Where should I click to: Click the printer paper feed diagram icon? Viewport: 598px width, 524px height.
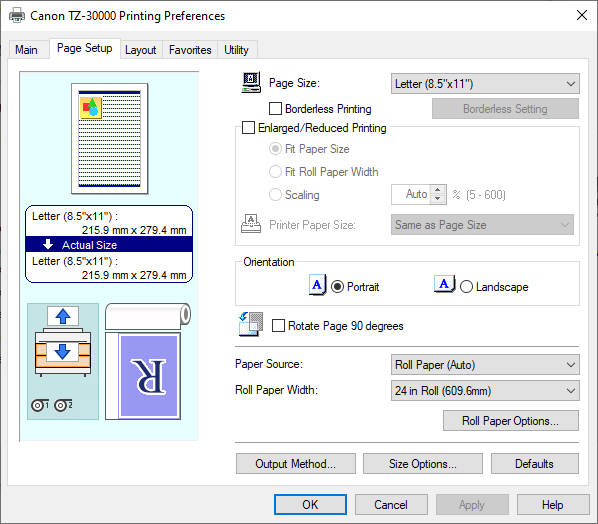[x=63, y=342]
